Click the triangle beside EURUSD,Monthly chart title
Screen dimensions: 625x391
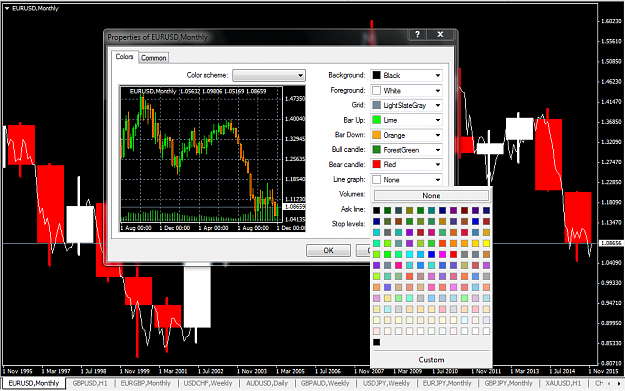7,8
